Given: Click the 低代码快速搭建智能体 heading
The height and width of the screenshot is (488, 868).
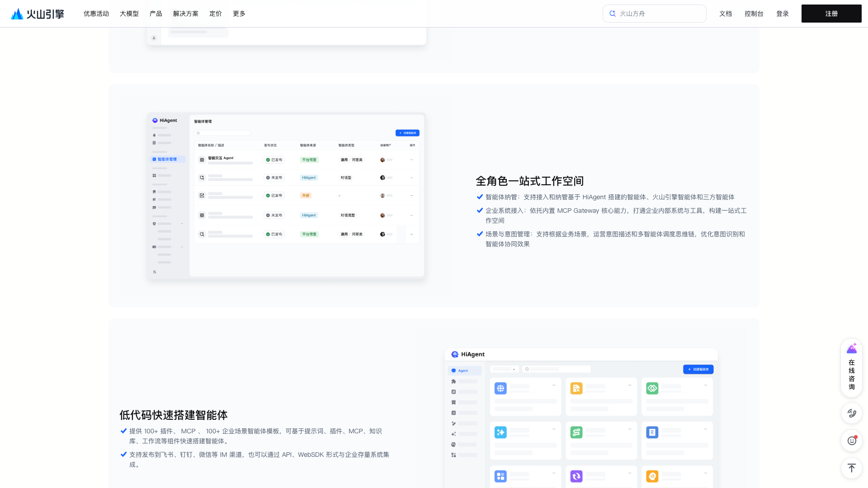Looking at the screenshot, I should (x=174, y=415).
